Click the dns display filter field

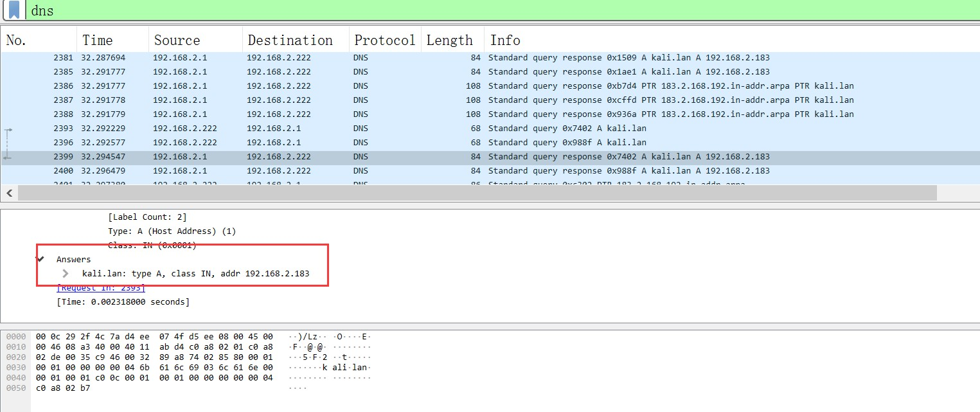pos(503,11)
